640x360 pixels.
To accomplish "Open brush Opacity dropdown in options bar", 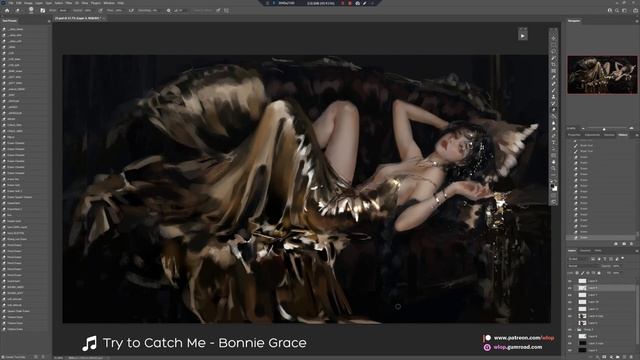I will tap(88, 11).
